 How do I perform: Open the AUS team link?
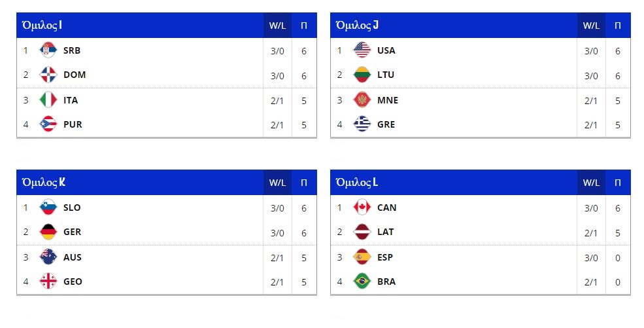pyautogui.click(x=73, y=257)
